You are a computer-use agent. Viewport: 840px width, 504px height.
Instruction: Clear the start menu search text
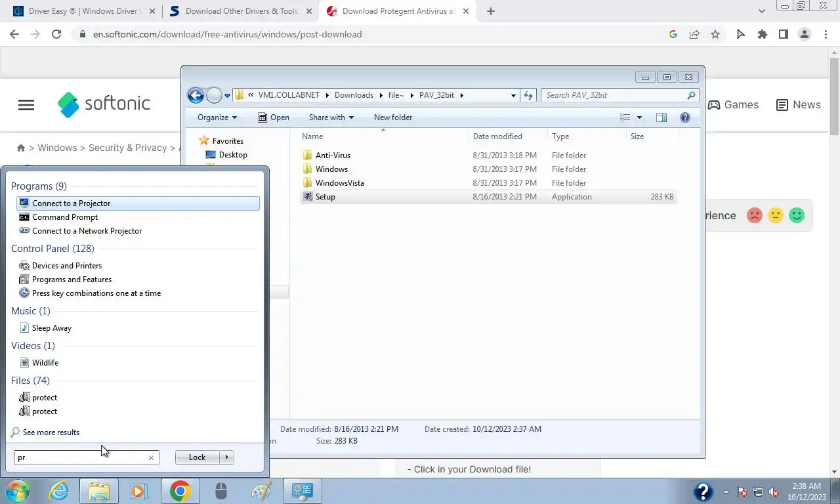[x=151, y=457]
